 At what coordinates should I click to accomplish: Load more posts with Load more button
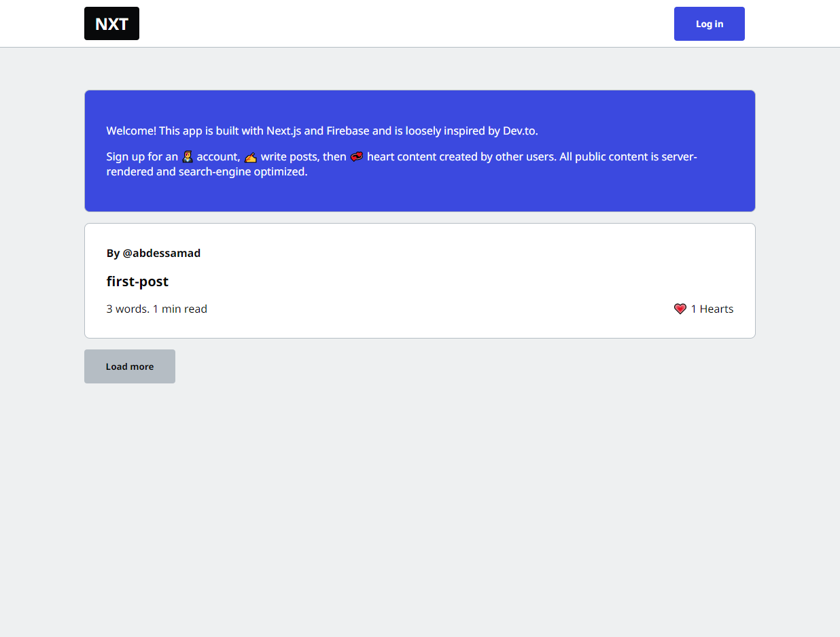pos(130,366)
